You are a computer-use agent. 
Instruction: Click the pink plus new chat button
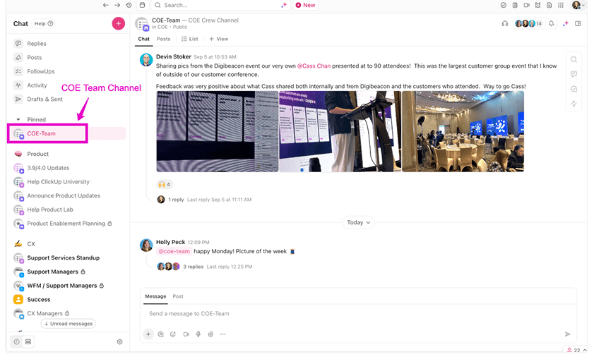118,23
